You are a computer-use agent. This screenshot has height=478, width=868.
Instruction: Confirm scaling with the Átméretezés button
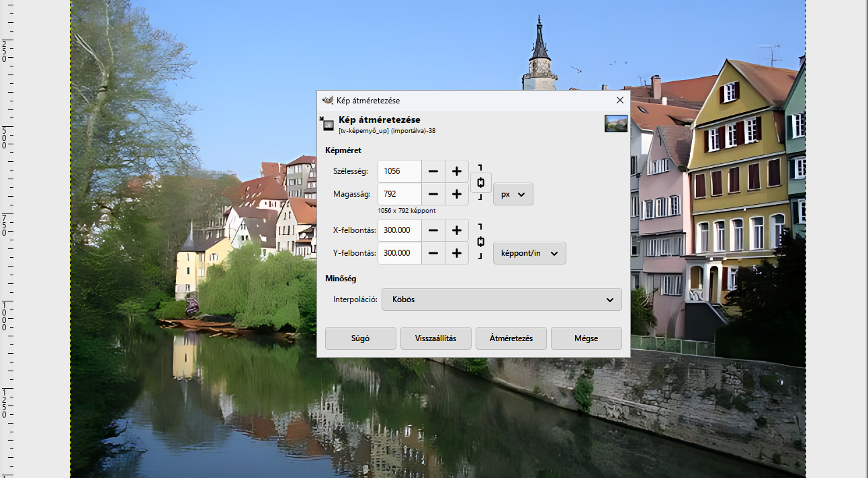511,338
